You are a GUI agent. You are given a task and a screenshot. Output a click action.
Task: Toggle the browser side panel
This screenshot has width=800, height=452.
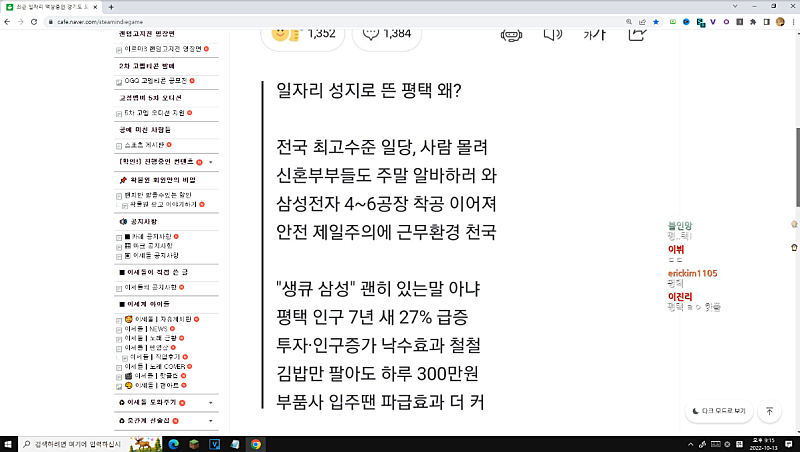pos(766,22)
